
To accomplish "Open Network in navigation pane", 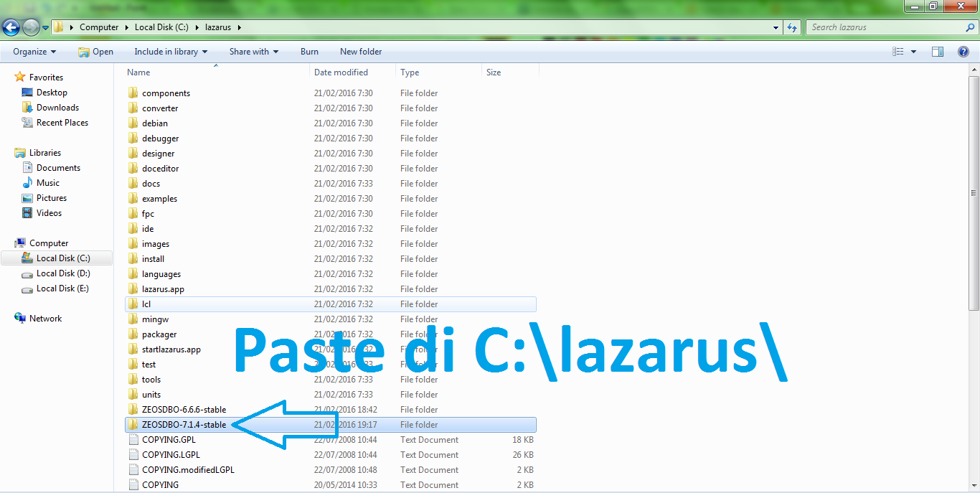I will 45,319.
